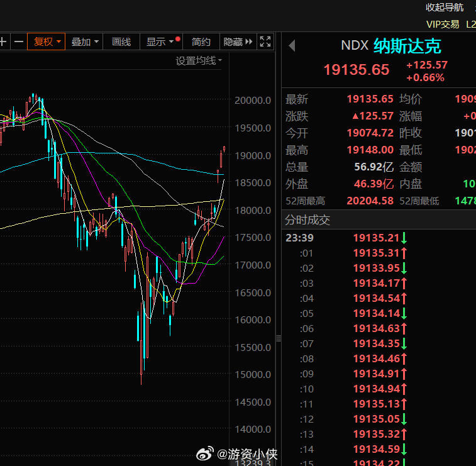
Task: Click the 52周最低 label
Action: click(419, 201)
